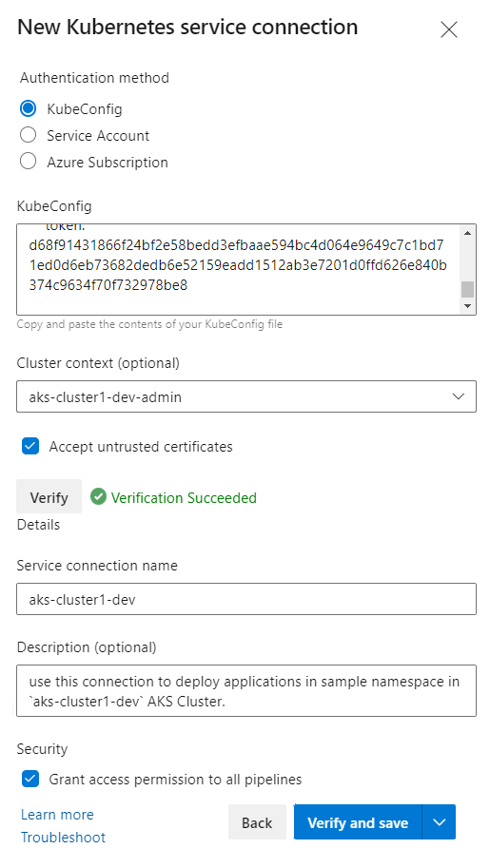Image resolution: width=490 pixels, height=868 pixels.
Task: Click the green Verification Succeeded checkmark icon
Action: tap(98, 496)
